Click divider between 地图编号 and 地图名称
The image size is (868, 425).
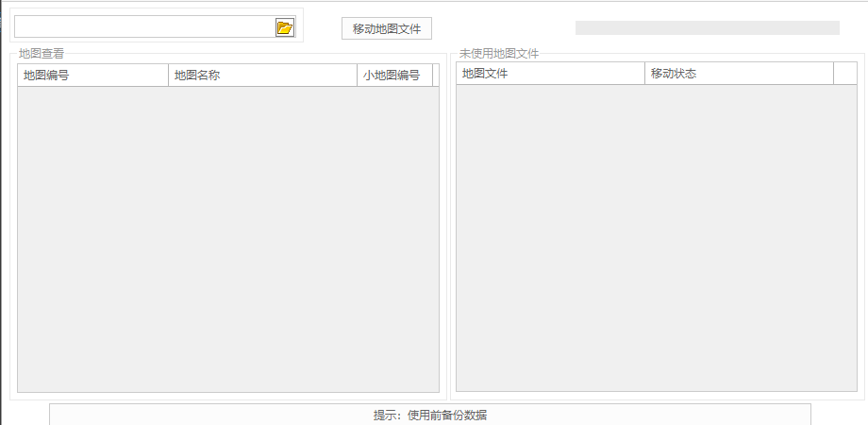click(168, 76)
